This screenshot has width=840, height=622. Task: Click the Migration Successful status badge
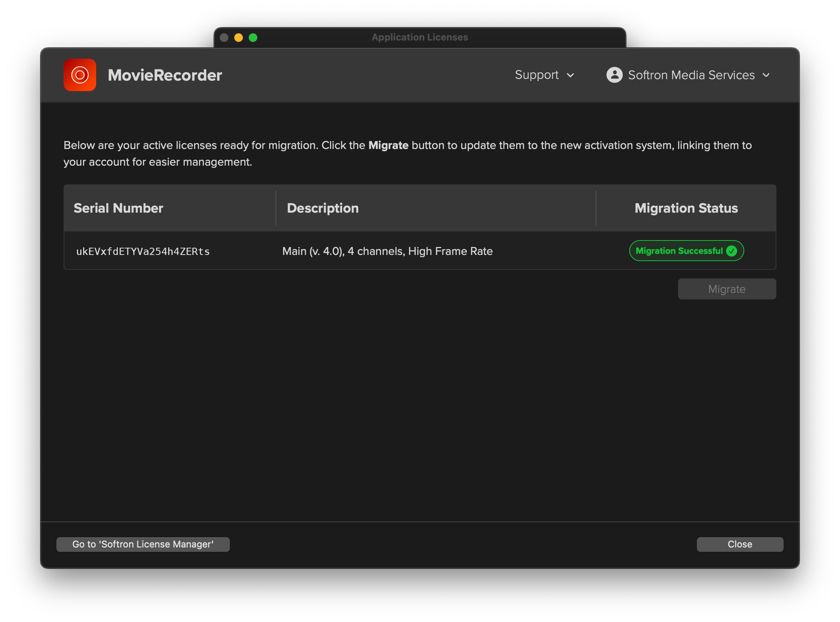tap(686, 251)
